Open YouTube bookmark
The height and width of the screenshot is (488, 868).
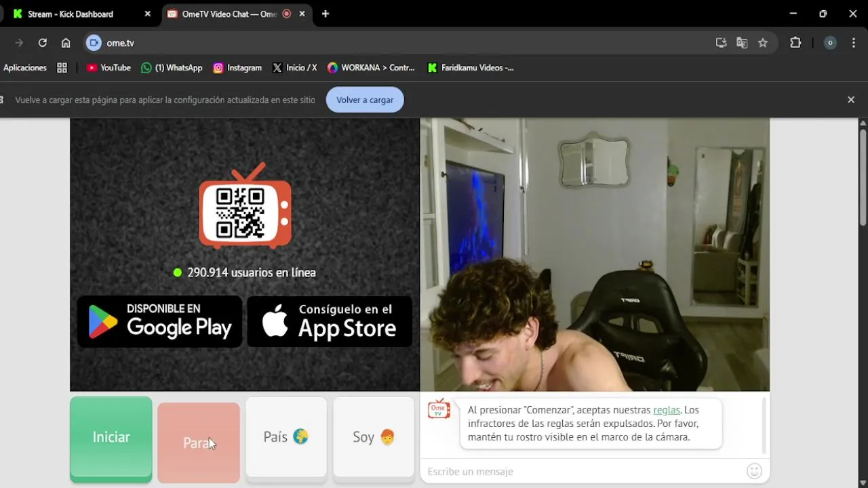tap(108, 68)
